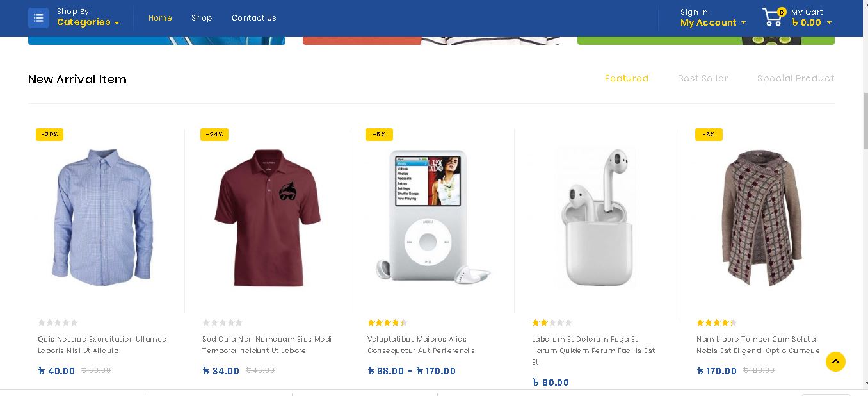Click the star rating under the iPod product

[x=387, y=323]
